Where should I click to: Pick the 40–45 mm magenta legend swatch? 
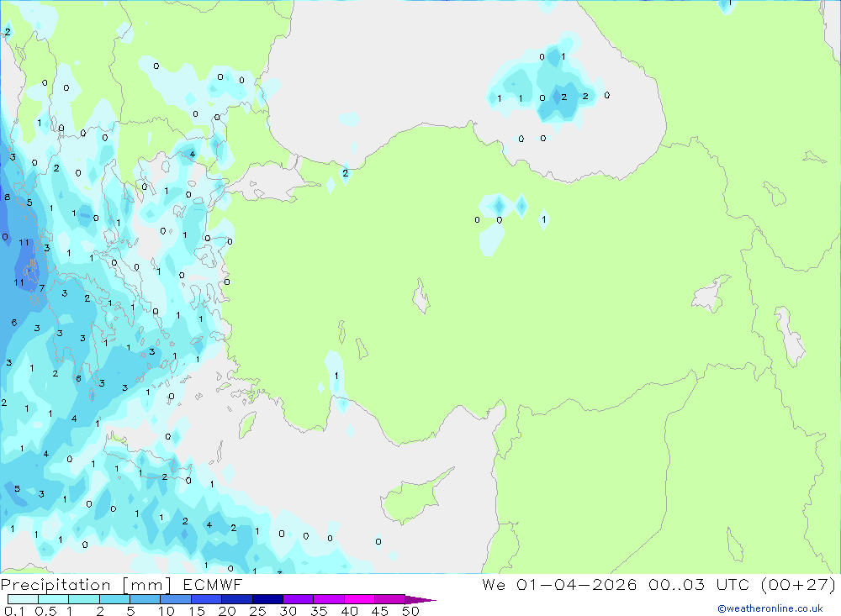(359, 599)
